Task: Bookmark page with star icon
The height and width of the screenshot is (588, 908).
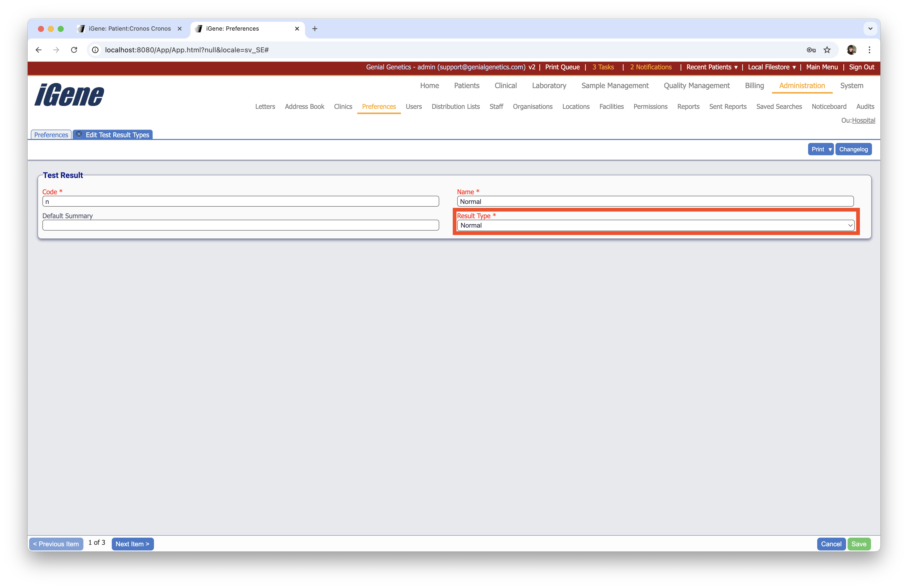Action: click(827, 50)
